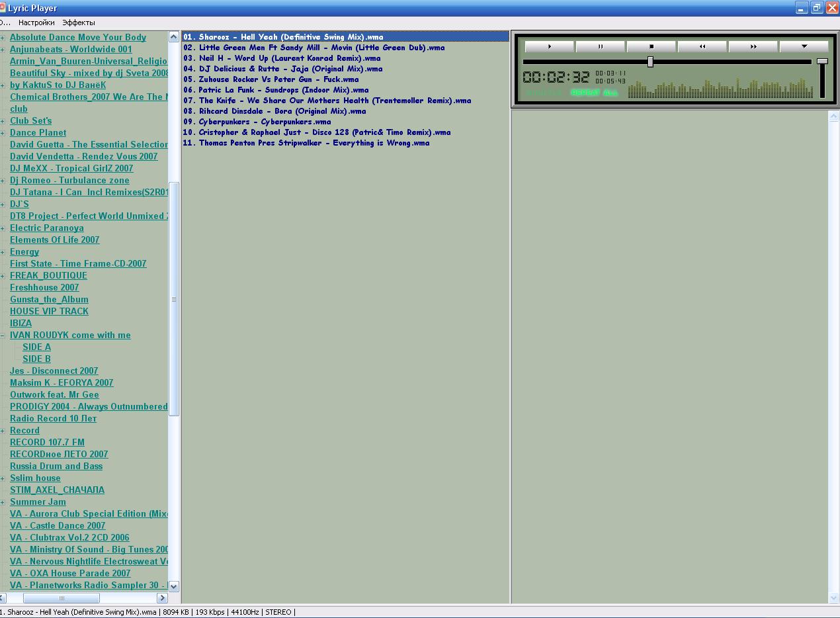Viewport: 840px width, 618px height.
Task: Pause the current track
Action: coord(600,46)
